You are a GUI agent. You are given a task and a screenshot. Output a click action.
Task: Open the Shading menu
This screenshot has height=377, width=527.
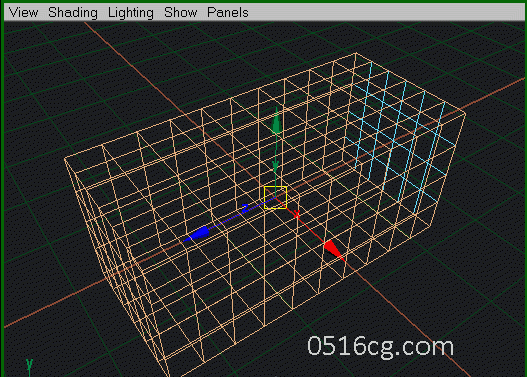pyautogui.click(x=73, y=12)
